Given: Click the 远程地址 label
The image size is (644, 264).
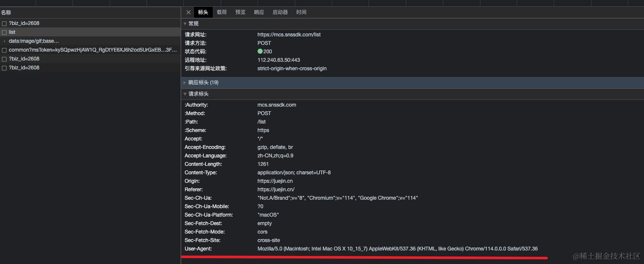Looking at the screenshot, I should pyautogui.click(x=196, y=60).
